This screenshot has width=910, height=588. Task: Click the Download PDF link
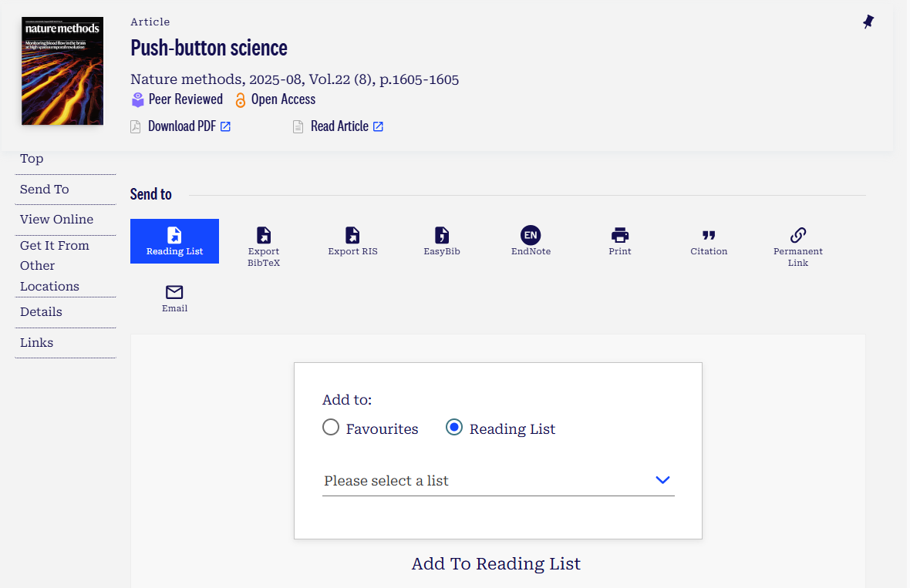coord(189,126)
